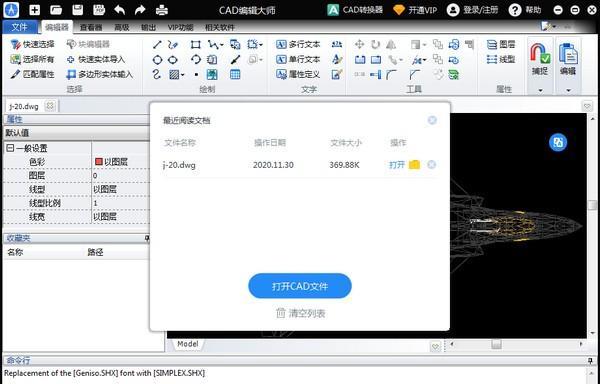
Task: Select the 编辑器 editor tab
Action: click(x=57, y=27)
